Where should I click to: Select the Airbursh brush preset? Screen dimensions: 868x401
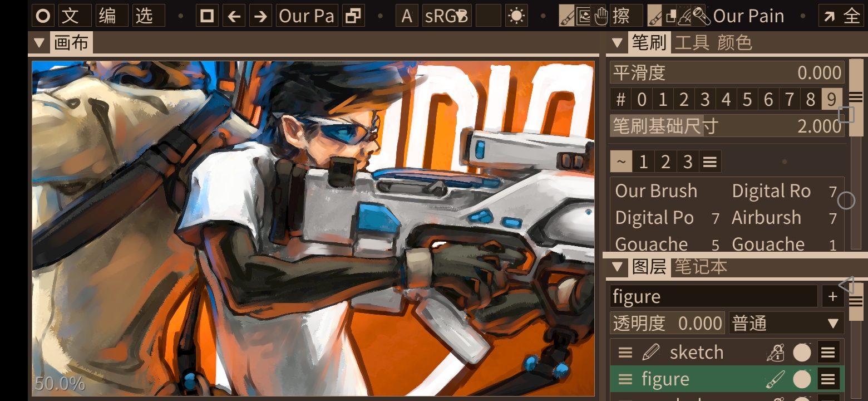click(786, 218)
